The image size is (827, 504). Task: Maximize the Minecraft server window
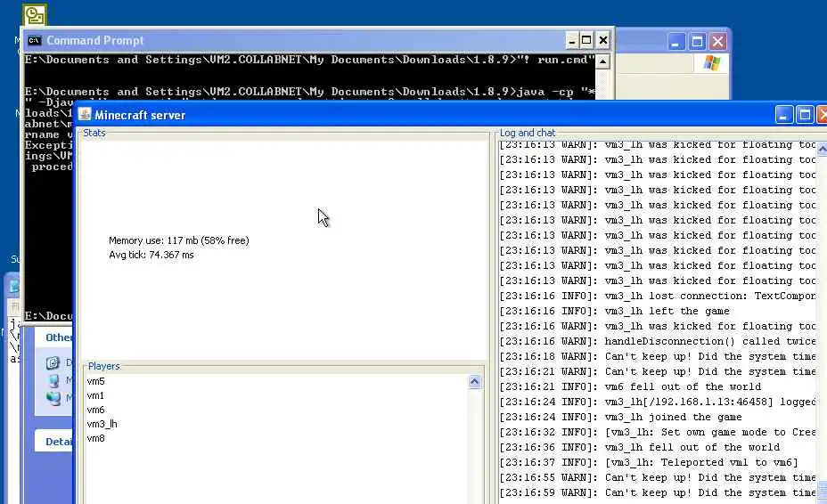click(x=805, y=114)
